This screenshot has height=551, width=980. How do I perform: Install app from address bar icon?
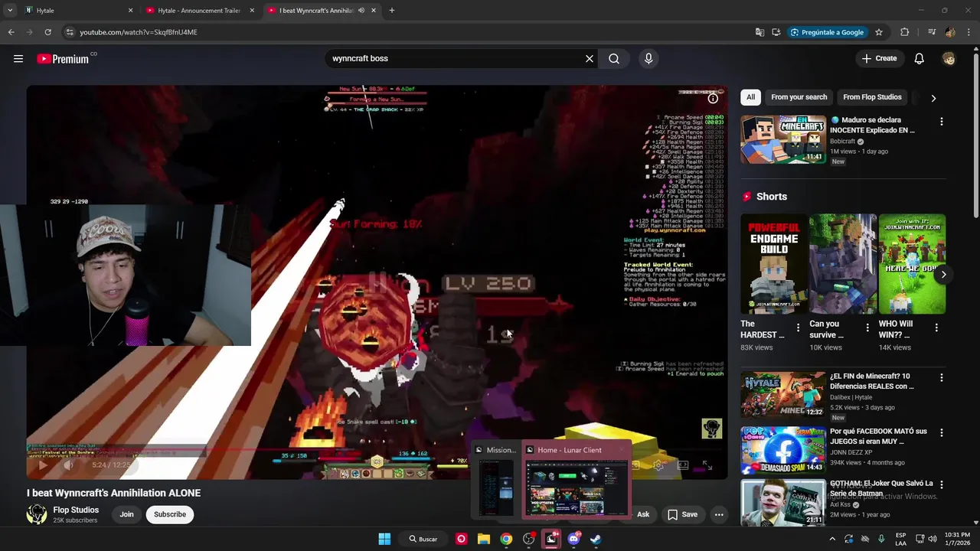pos(776,32)
